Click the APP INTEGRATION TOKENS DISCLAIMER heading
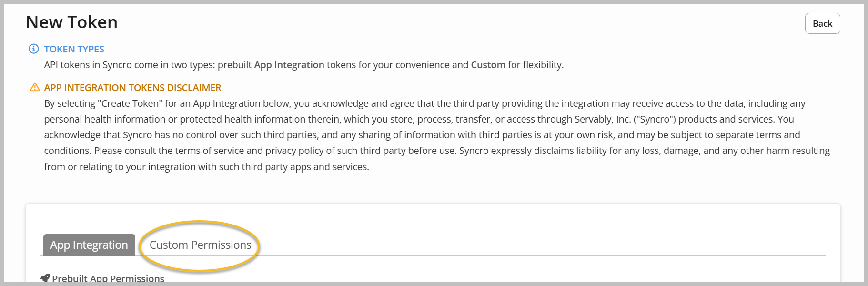The height and width of the screenshot is (286, 868). (132, 88)
